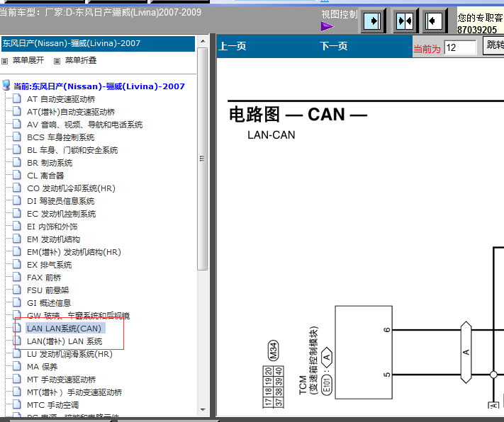Click document icon beside DI 驾驶员信息系统
Screen dimensions: 504x422
[17, 200]
